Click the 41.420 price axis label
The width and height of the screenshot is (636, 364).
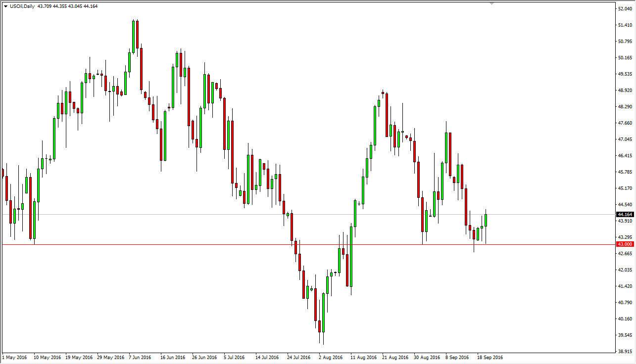(x=626, y=286)
